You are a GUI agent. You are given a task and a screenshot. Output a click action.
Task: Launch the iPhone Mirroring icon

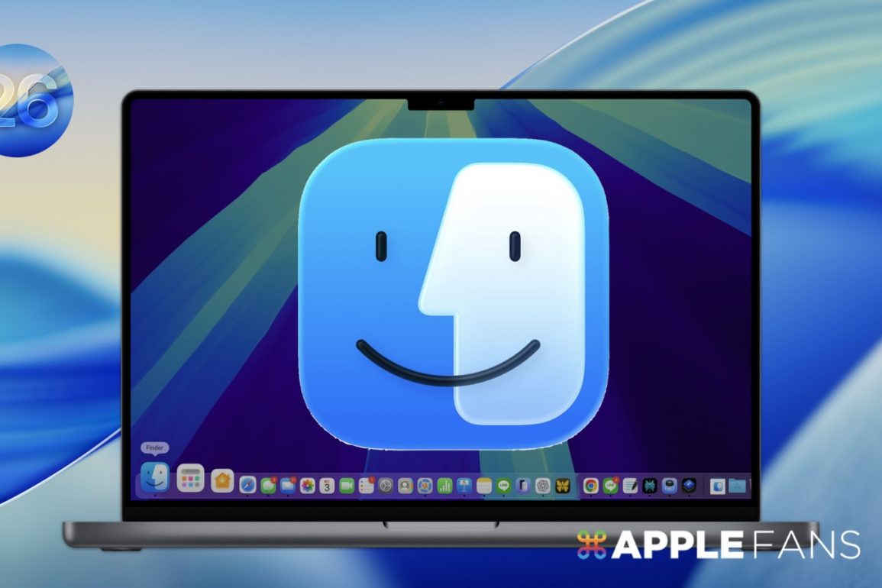(523, 486)
